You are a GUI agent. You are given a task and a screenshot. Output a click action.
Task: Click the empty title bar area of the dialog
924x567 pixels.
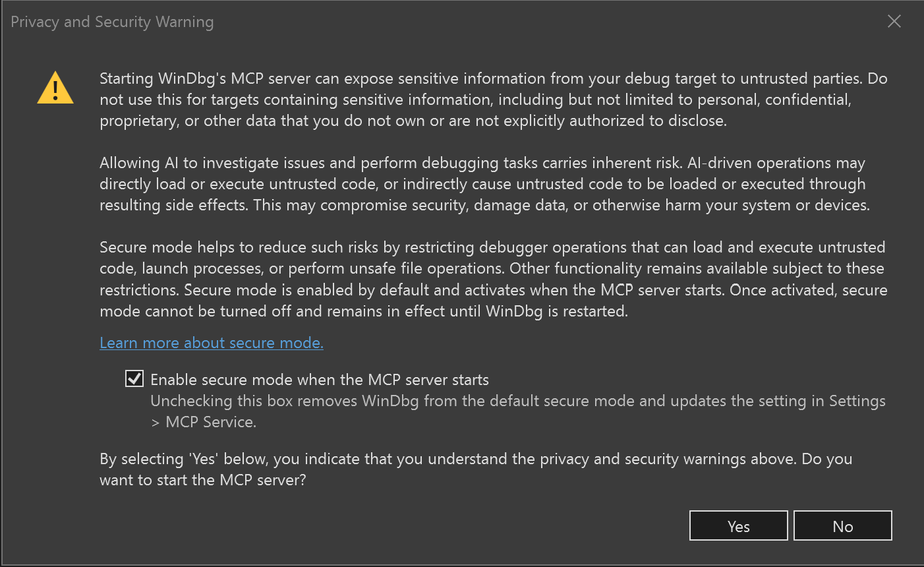point(547,21)
